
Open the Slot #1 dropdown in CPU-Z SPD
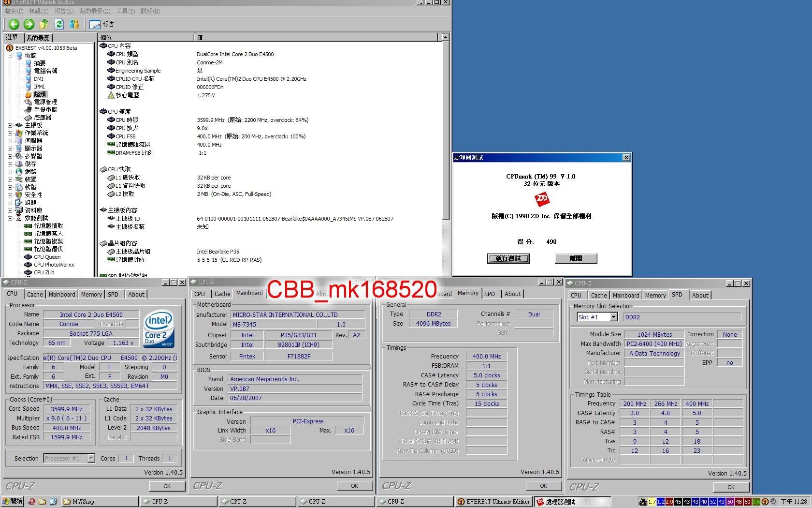(x=613, y=317)
